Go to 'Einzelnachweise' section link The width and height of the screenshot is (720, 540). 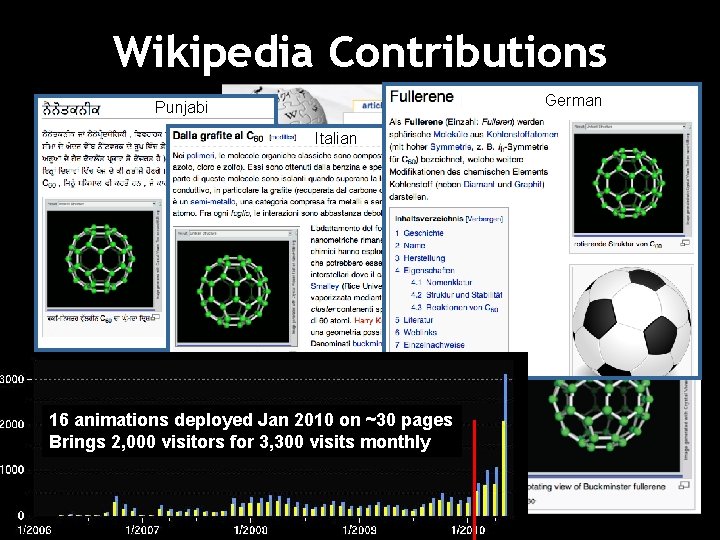pyautogui.click(x=434, y=345)
